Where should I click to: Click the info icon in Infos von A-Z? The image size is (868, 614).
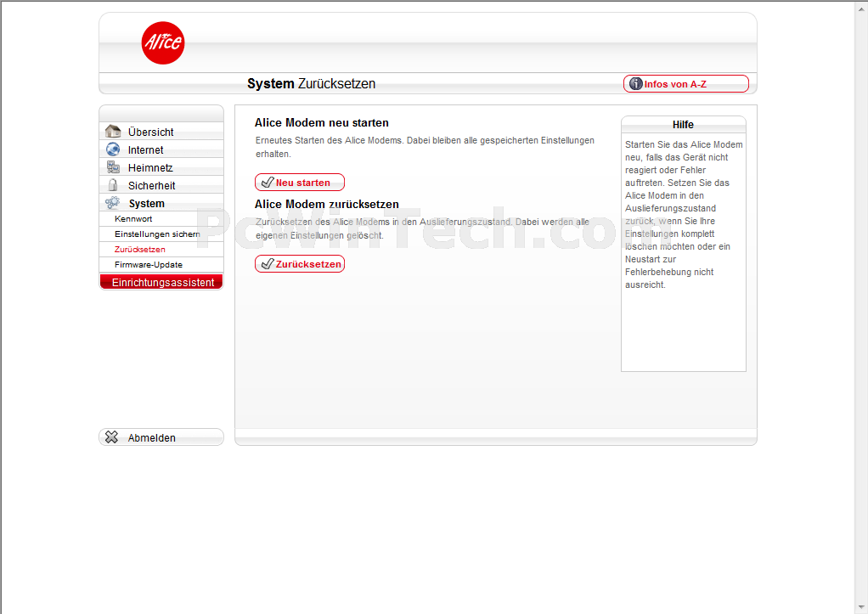635,83
